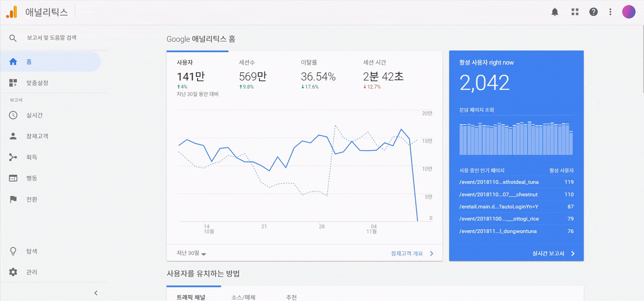This screenshot has width=644, height=301.
Task: Click the arrow next to 잠재고객 개요
Action: click(x=431, y=253)
